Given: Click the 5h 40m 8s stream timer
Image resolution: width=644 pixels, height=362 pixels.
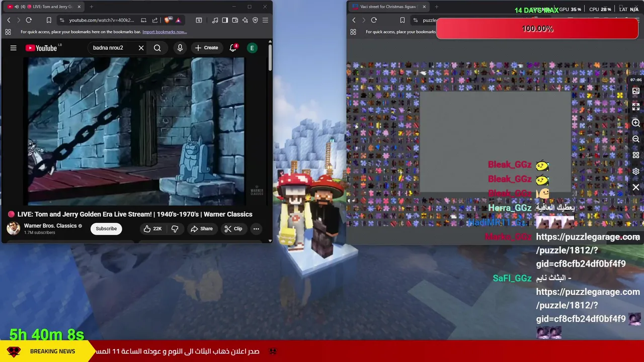Looking at the screenshot, I should coord(47,334).
